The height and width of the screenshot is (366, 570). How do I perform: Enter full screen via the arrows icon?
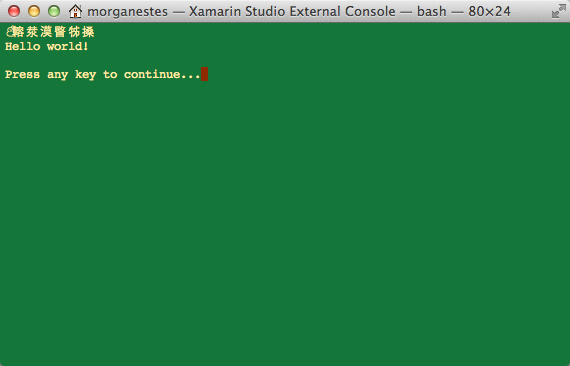pos(558,12)
